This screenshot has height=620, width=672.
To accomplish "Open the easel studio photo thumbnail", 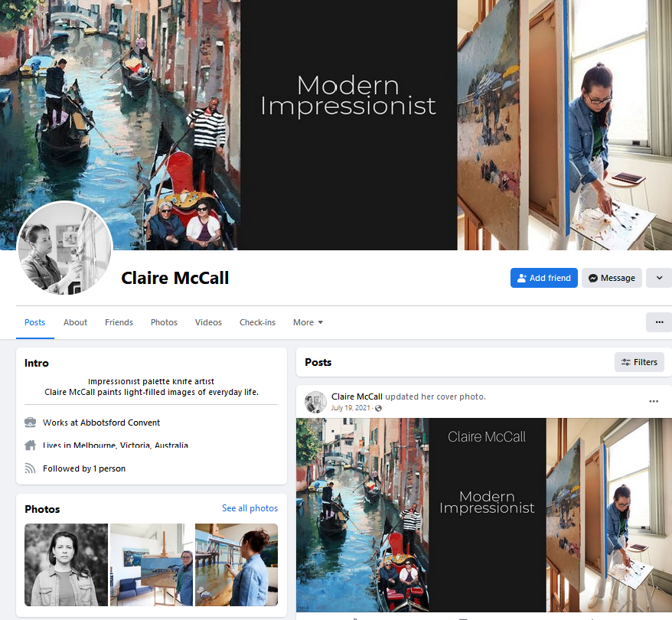I will coord(152,565).
